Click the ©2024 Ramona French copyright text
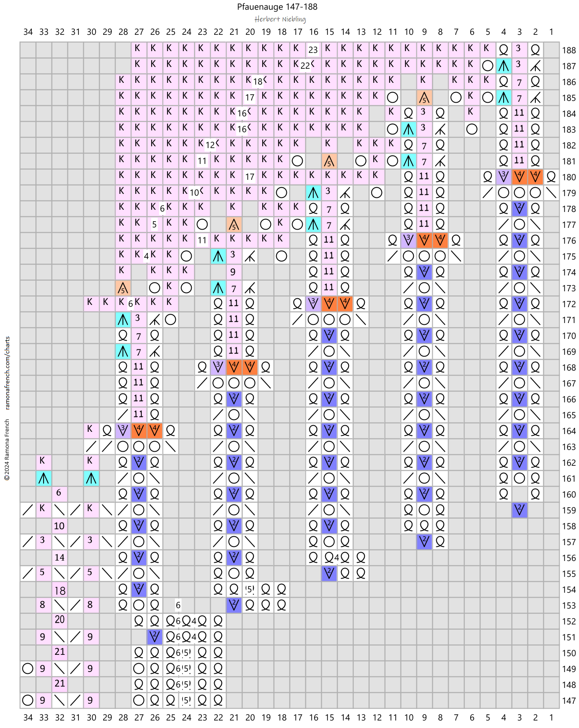579x728 pixels. coord(7,449)
